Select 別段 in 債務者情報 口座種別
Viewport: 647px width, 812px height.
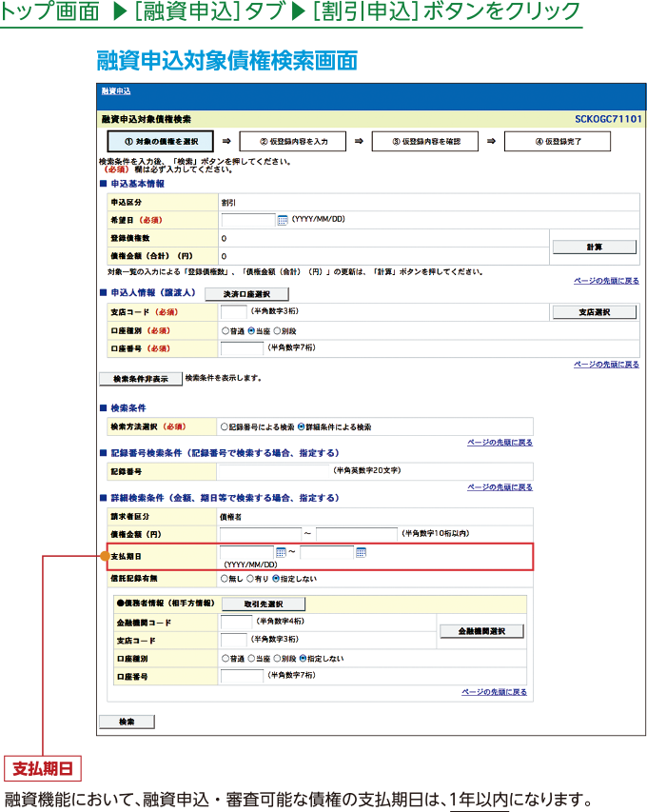(277, 658)
